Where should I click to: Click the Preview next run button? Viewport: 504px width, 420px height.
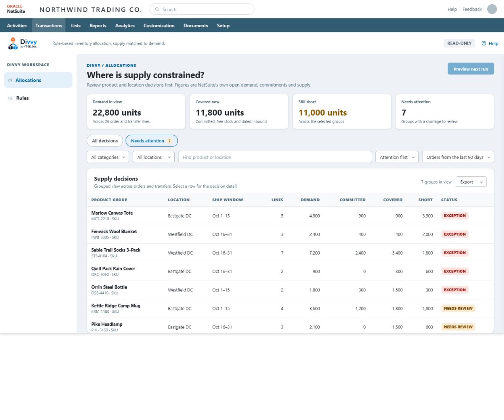(471, 69)
